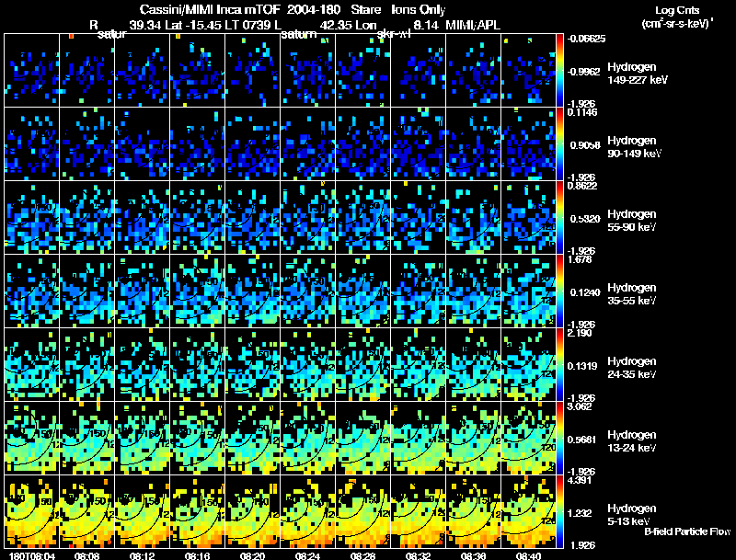
Task: Open the 90-149 keV image panel at 08:28
Action: [362, 144]
